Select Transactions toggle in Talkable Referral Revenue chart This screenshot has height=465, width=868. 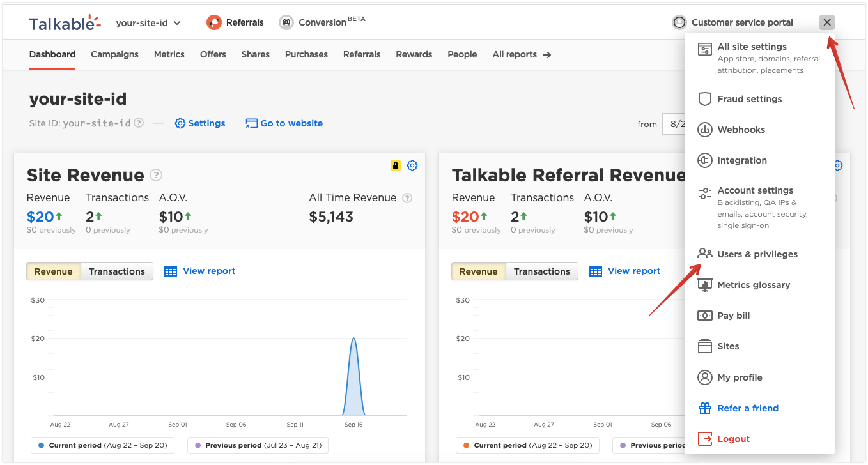click(542, 271)
